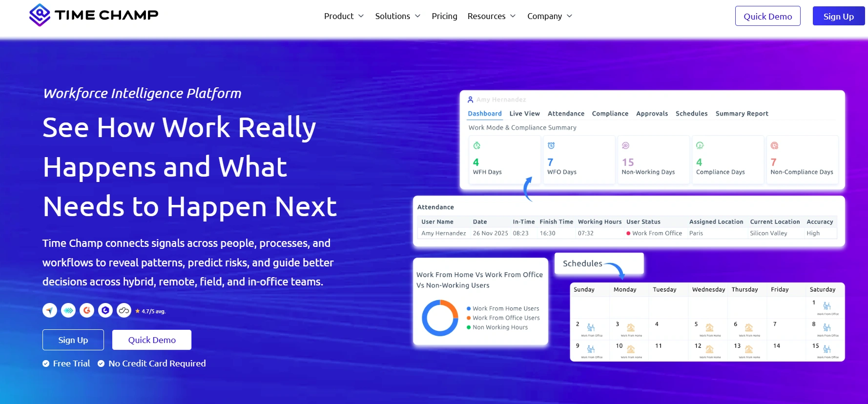
Task: Click the Schedules label card
Action: coord(599,263)
